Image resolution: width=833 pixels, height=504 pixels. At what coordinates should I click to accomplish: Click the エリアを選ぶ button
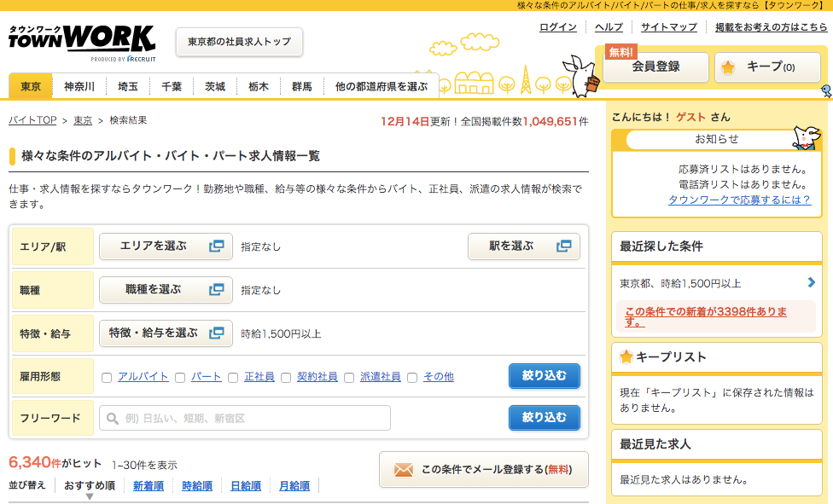pos(166,246)
